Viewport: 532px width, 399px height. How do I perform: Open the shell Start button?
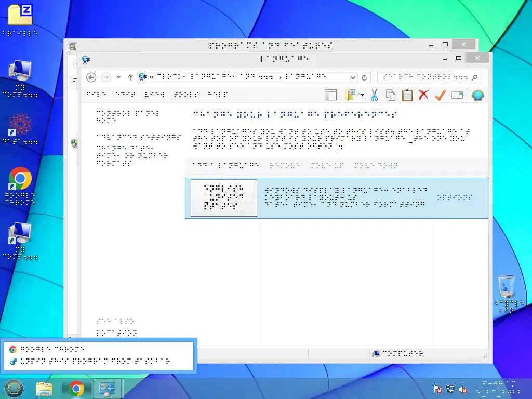pos(14,388)
